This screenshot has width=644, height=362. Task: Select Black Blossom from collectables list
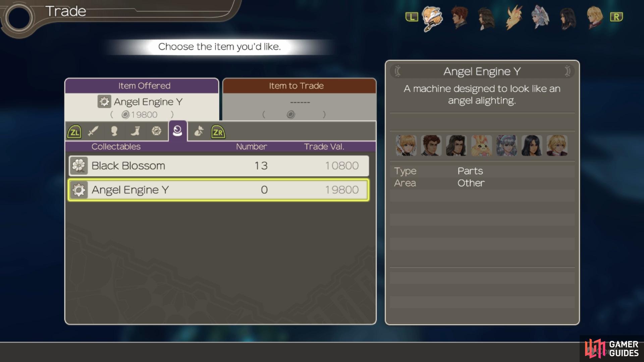(x=218, y=165)
